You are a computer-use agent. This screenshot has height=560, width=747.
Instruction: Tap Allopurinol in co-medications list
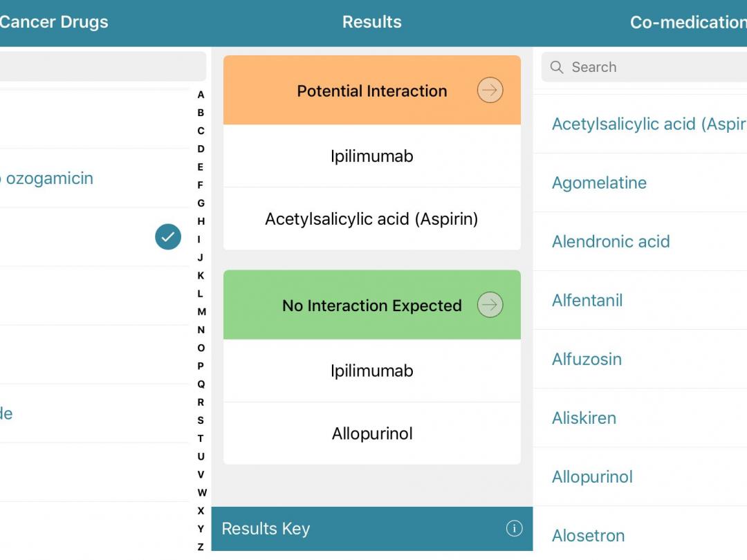click(x=592, y=477)
